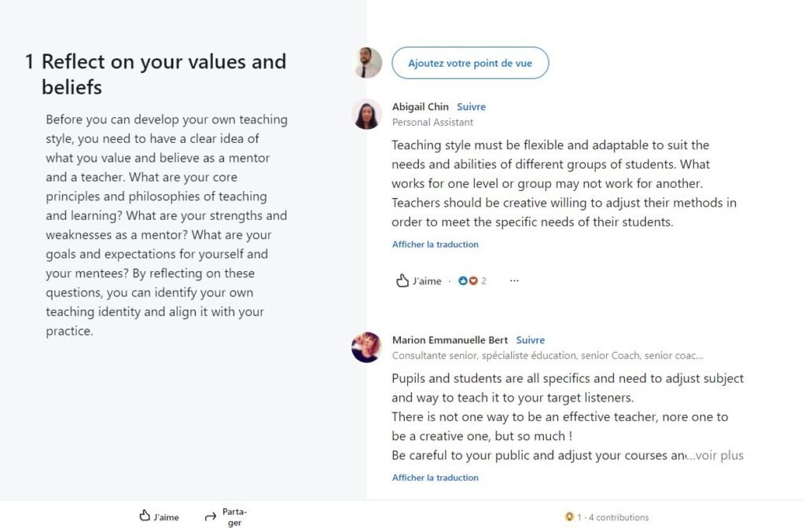805x532 pixels.
Task: Click the thumbs-up icon under Abigail Chin's comment
Action: click(x=402, y=281)
